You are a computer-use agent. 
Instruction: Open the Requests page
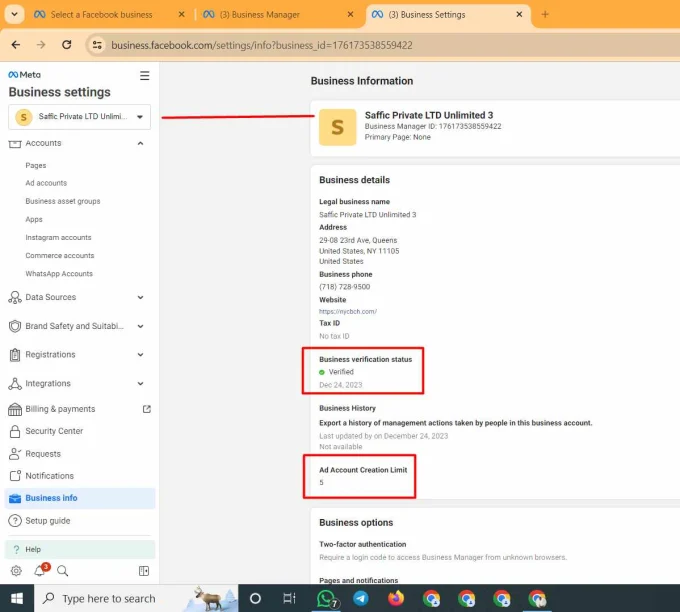coord(43,454)
